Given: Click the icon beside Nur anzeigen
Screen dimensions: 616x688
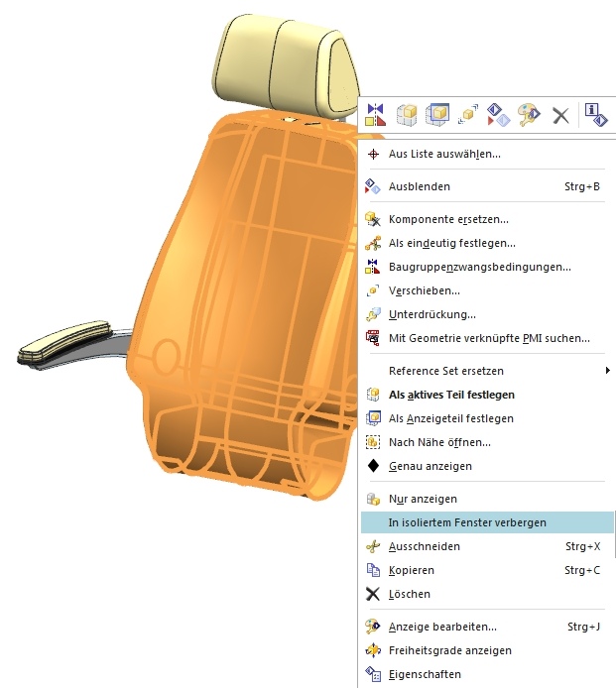Looking at the screenshot, I should tap(373, 499).
